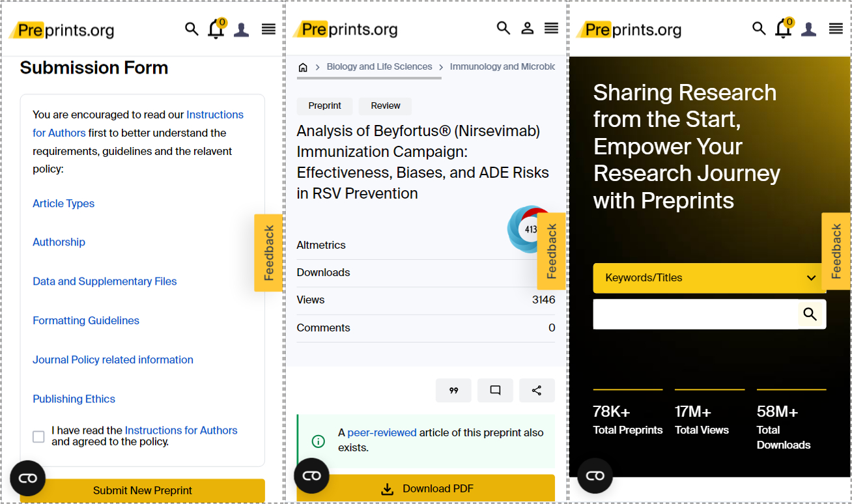This screenshot has width=852, height=504.
Task: Open Biology and Life Sciences breadcrumb
Action: 379,66
